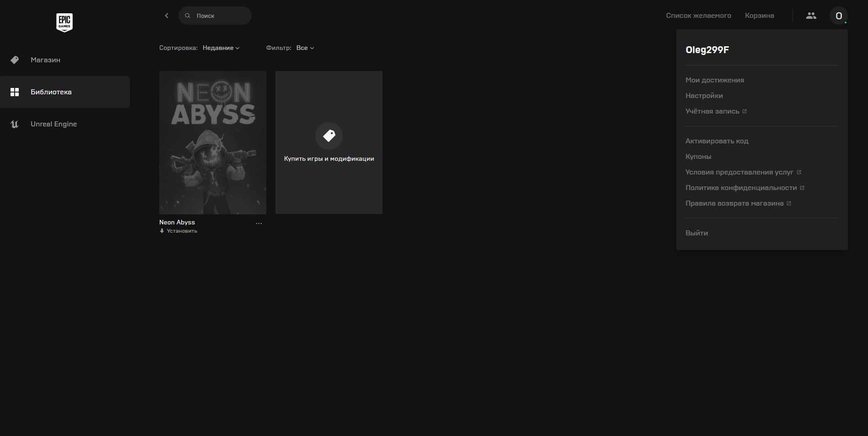Select Библиотека in the sidebar
This screenshot has width=868, height=436.
[65, 92]
